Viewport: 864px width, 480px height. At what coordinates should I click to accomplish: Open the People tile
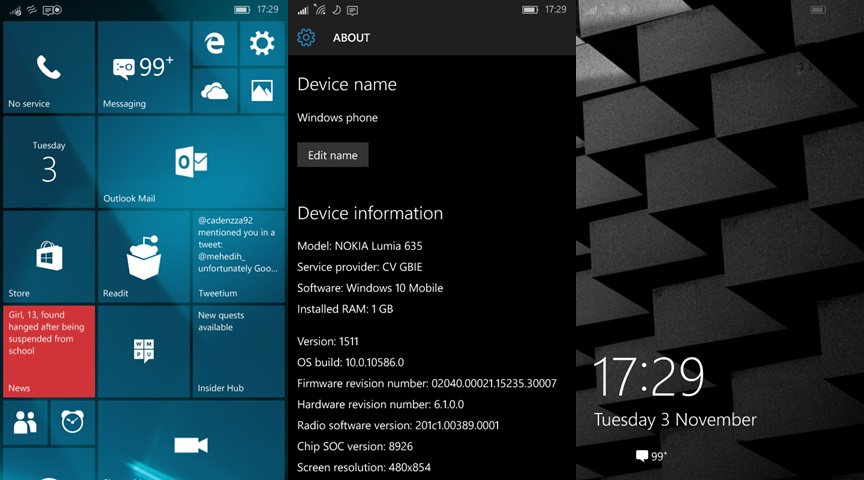click(25, 423)
